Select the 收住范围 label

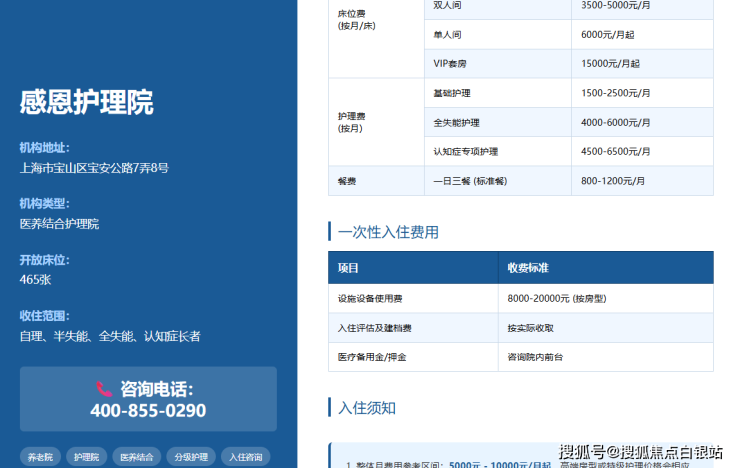pos(44,316)
